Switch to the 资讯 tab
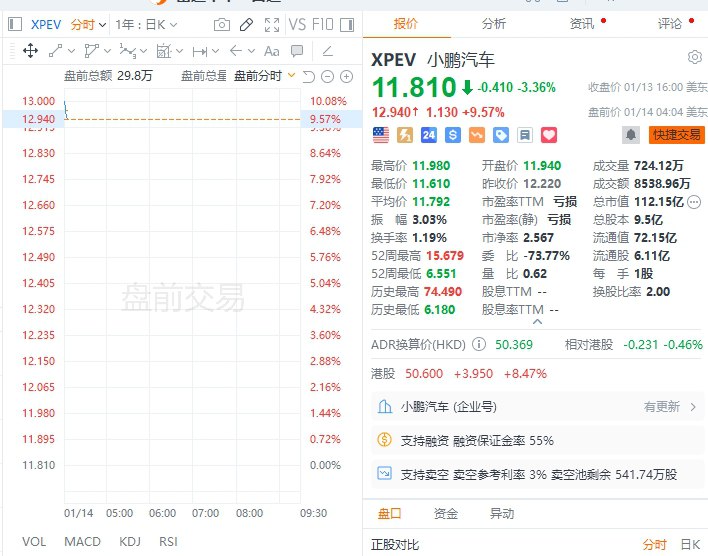Image resolution: width=708 pixels, height=556 pixels. point(582,23)
